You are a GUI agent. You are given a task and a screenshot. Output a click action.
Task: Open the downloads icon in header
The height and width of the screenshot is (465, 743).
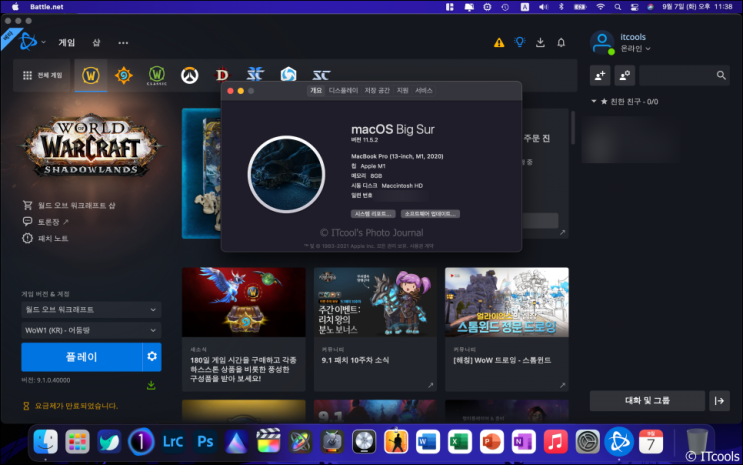tap(540, 43)
